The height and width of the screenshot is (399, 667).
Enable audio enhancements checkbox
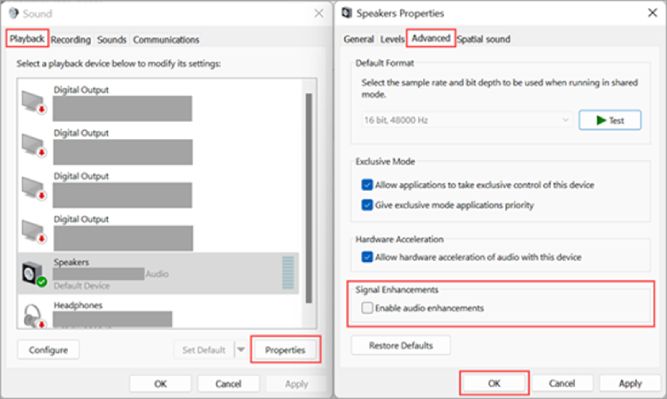click(x=367, y=308)
